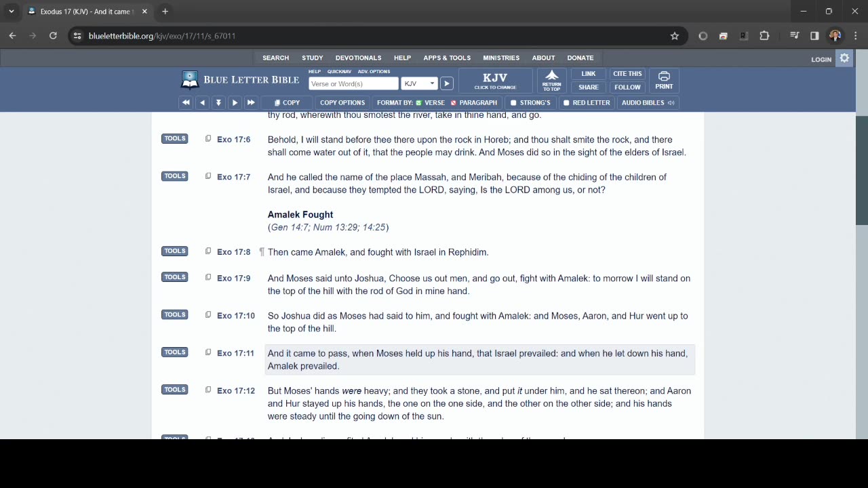Open the STUDY menu
Screen dimensions: 868x488
point(313,58)
